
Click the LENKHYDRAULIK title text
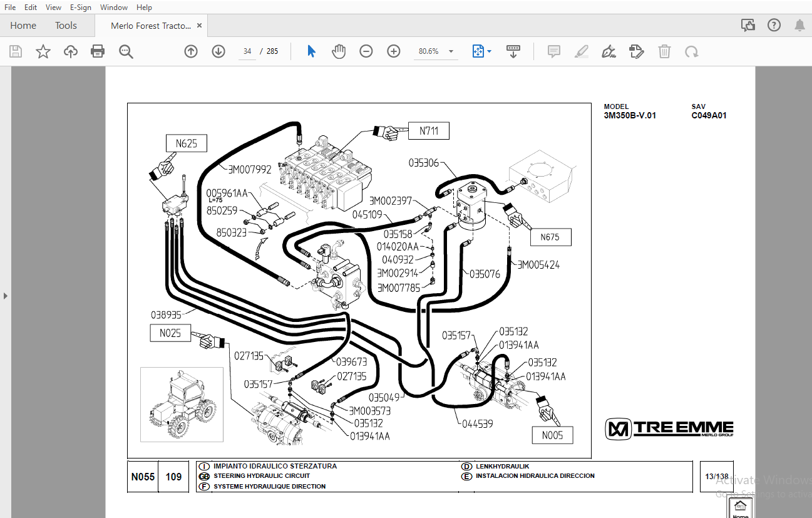(503, 466)
